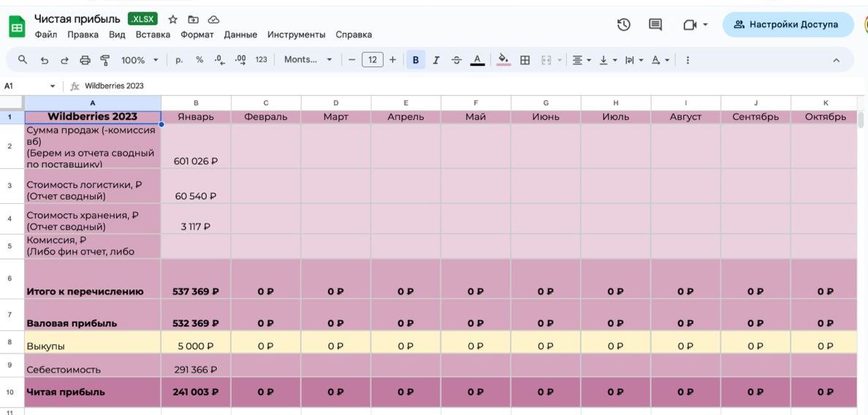This screenshot has height=415, width=868.
Task: Open the Вставка menu
Action: pos(153,34)
